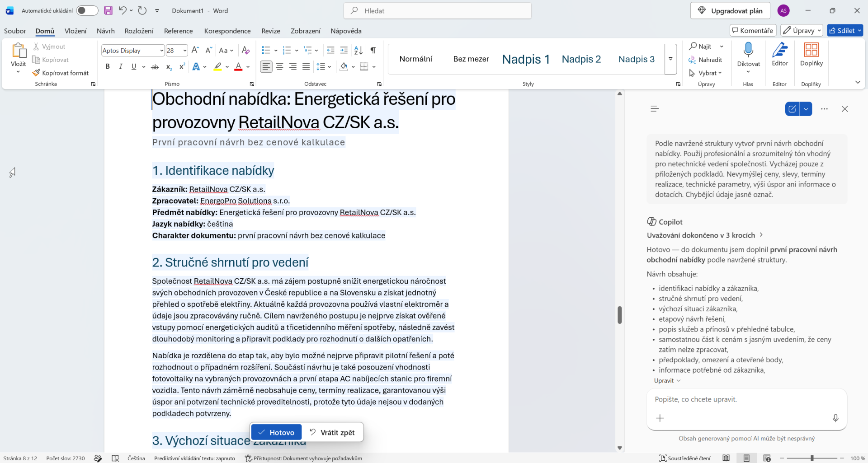868x463 pixels.
Task: Add attachment with plus in Copilot box
Action: [x=660, y=418]
